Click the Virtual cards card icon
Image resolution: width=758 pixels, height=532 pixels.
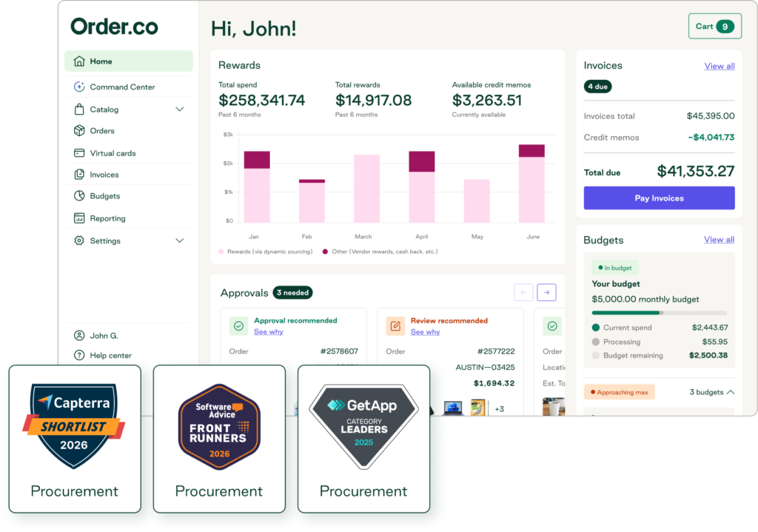pos(79,153)
